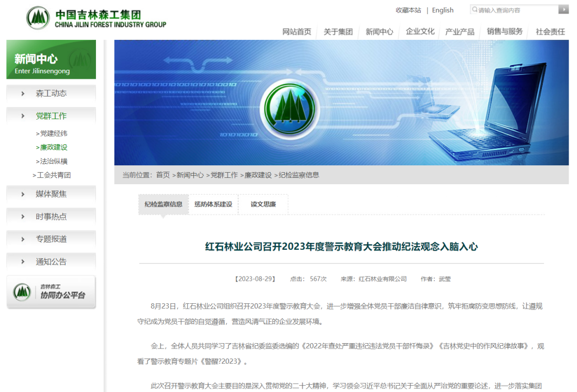Viewport: 577px width, 392px height.
Task: Click inside the search query input field
Action: (516, 10)
